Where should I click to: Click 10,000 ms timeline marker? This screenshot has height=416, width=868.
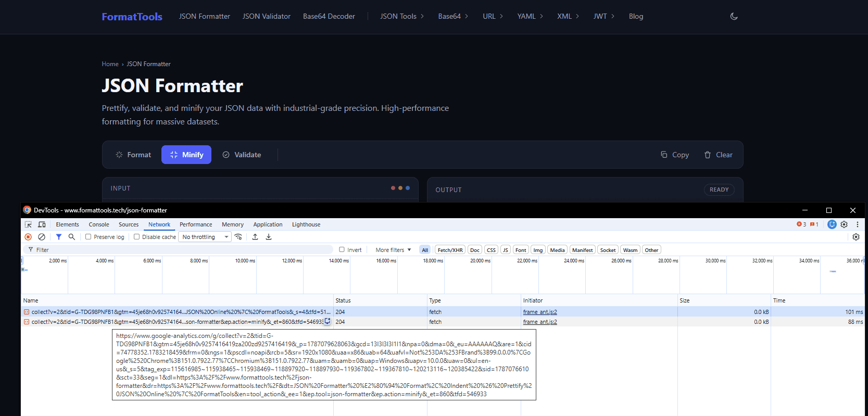(x=245, y=260)
